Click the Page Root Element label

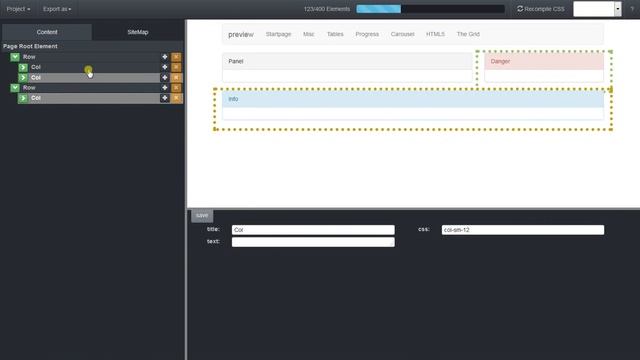point(30,46)
